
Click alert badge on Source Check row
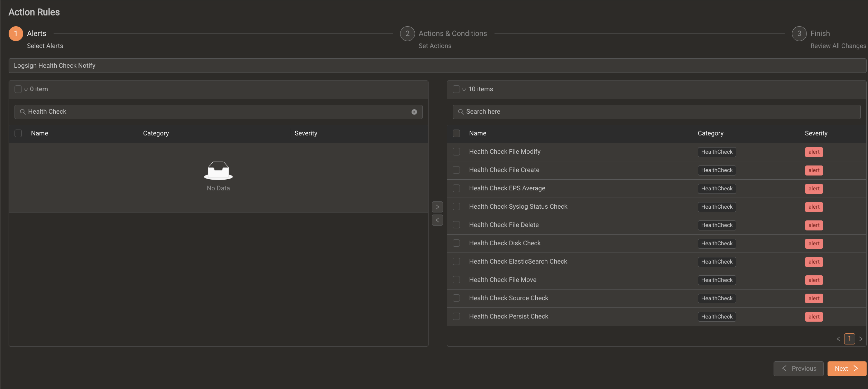[814, 298]
